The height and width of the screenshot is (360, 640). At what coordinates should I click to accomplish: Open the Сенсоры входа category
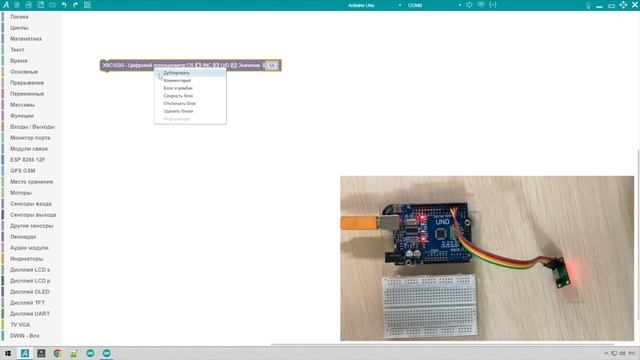(31, 204)
